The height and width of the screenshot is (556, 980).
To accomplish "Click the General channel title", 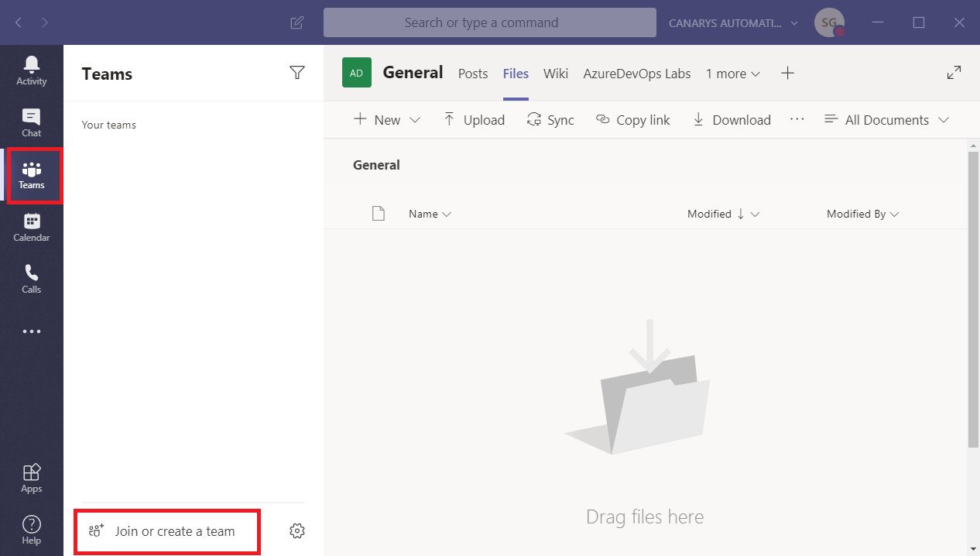I will click(413, 73).
